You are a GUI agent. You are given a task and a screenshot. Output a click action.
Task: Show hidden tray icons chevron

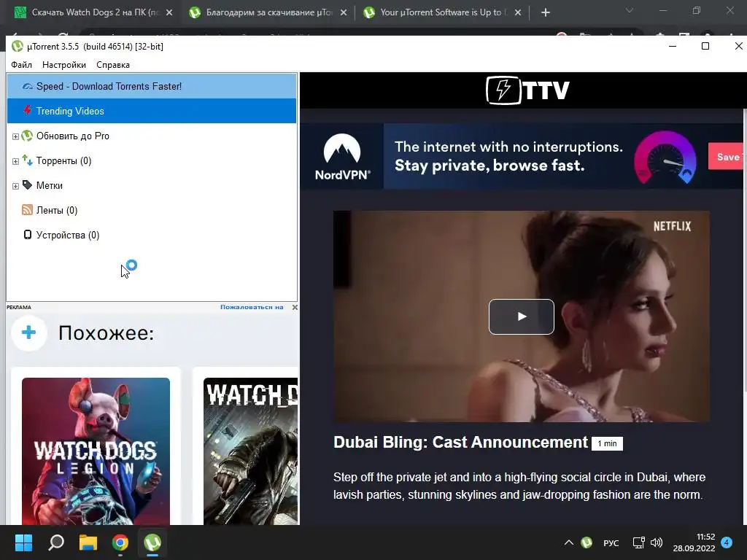tap(569, 542)
